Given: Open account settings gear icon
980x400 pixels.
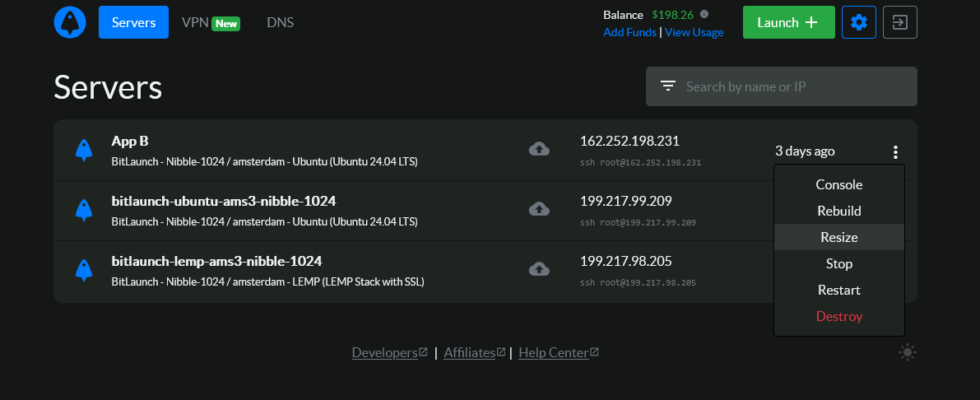Looking at the screenshot, I should (859, 22).
